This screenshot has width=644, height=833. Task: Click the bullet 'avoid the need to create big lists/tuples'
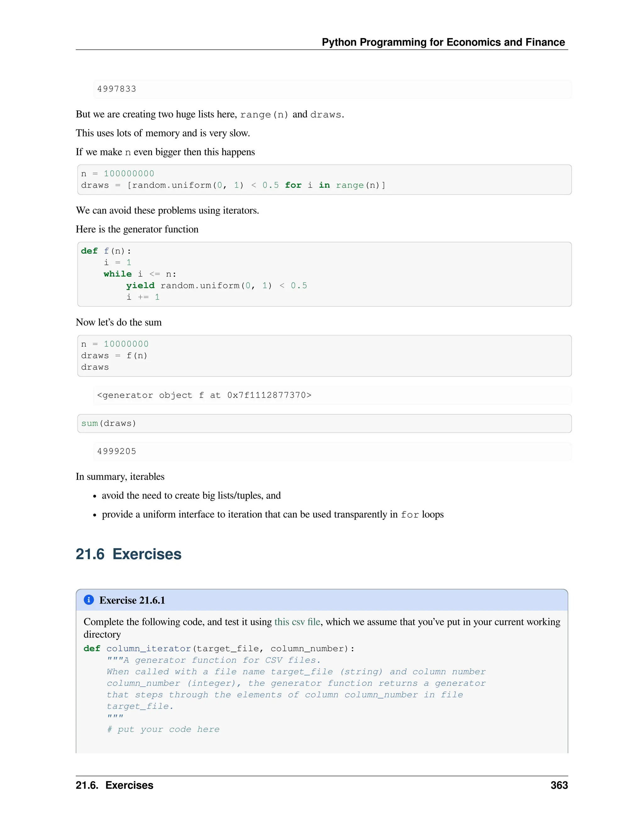pos(191,495)
